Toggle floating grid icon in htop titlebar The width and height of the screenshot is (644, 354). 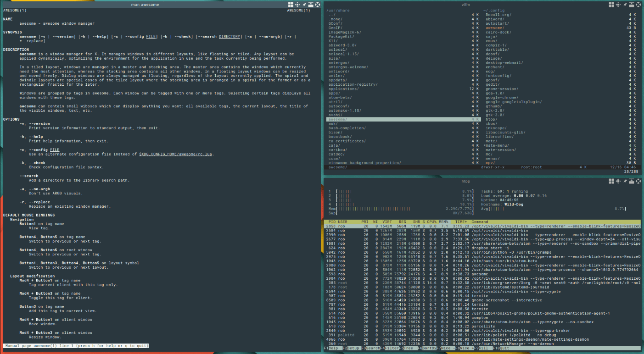tap(611, 181)
